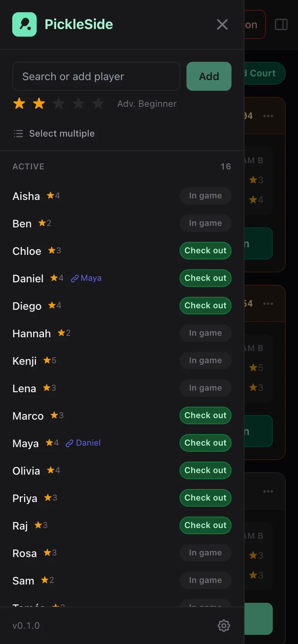This screenshot has width=298, height=644.
Task: Open the third court's three-dot menu
Action: [x=268, y=491]
